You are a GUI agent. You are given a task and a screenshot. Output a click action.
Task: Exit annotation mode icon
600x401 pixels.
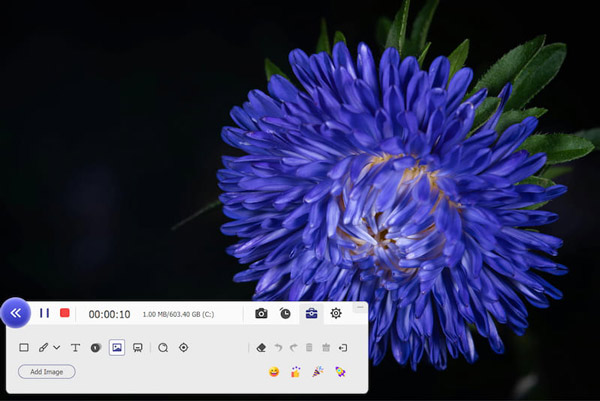click(x=343, y=347)
